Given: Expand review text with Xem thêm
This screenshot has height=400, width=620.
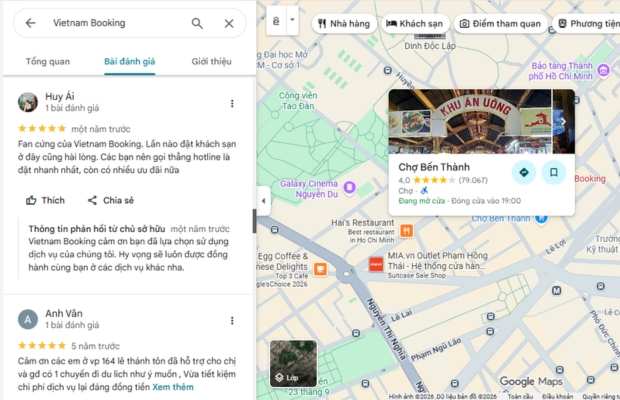Looking at the screenshot, I should [x=173, y=387].
